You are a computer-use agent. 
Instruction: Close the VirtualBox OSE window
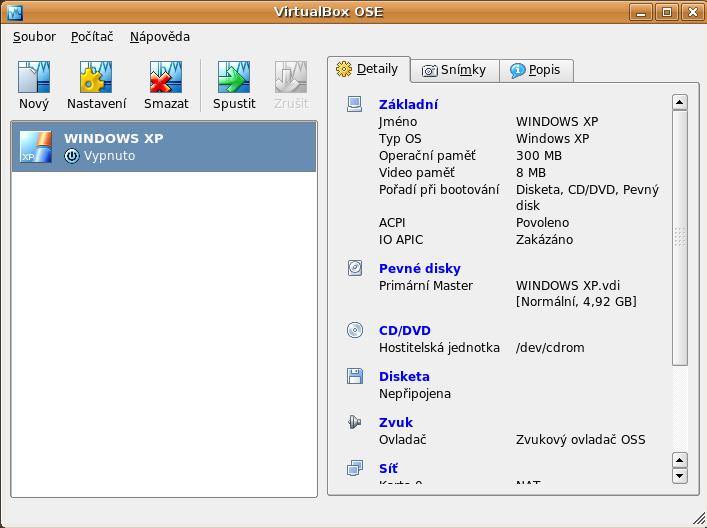click(693, 12)
